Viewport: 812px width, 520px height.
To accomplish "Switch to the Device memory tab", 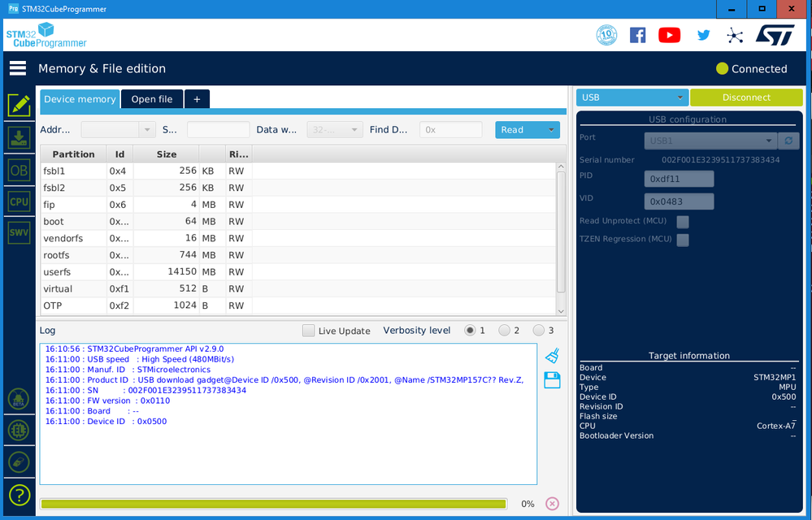I will tap(80, 99).
